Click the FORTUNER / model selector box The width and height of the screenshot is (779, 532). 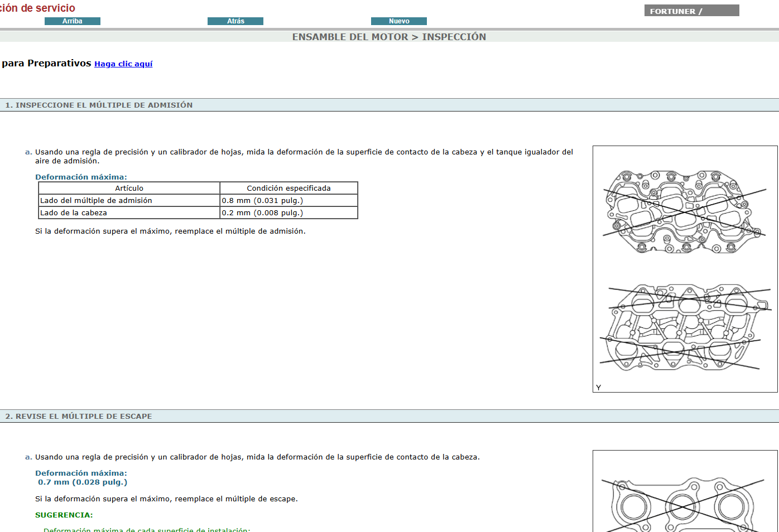(x=691, y=9)
